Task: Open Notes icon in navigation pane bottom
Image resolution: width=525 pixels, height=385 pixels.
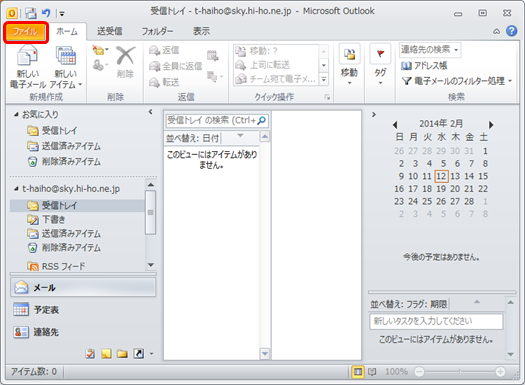Action: click(x=106, y=354)
